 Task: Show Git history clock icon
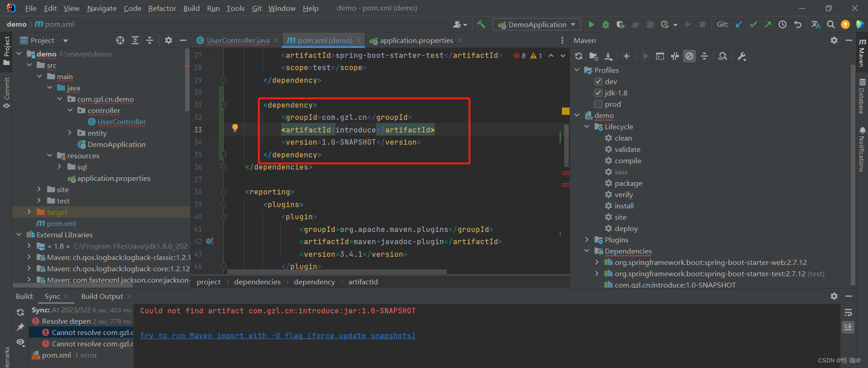(x=783, y=24)
